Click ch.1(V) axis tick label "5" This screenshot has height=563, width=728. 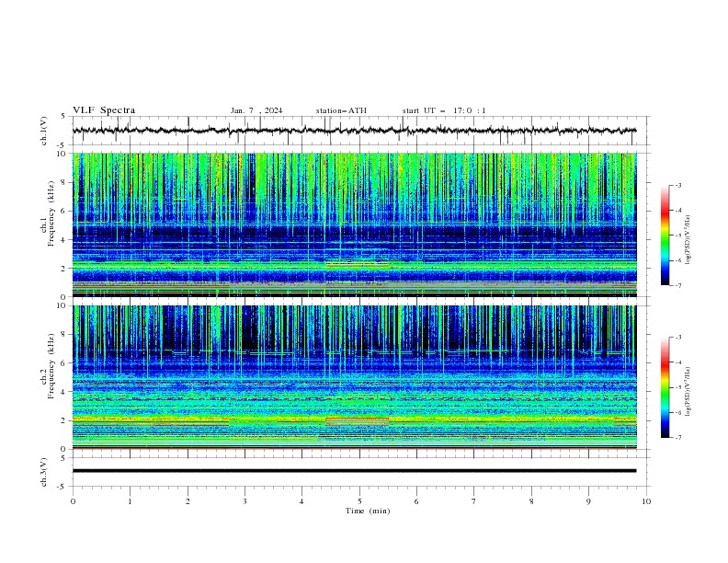click(63, 117)
